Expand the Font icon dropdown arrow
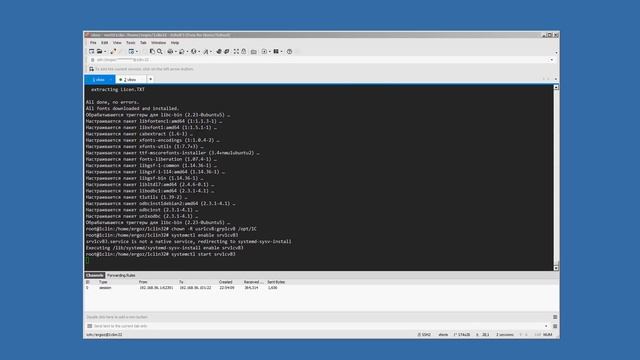This screenshot has height=360, width=640. pyautogui.click(x=211, y=51)
